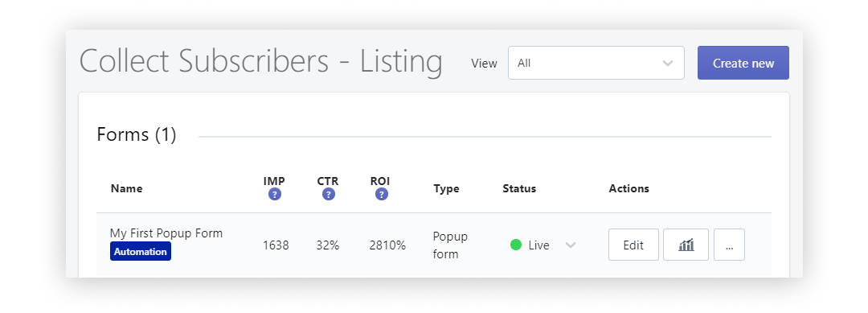868x313 pixels.
Task: Click the Collect Subscribers - Listing title
Action: pos(260,61)
